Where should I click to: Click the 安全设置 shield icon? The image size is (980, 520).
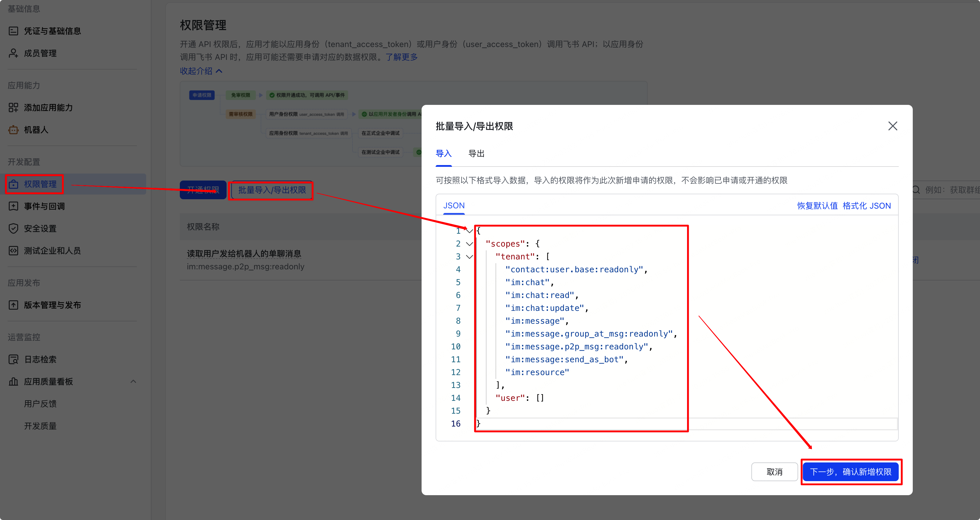point(13,228)
